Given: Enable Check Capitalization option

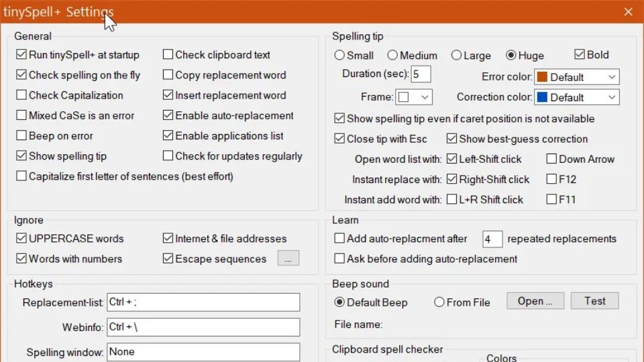Looking at the screenshot, I should pos(21,95).
